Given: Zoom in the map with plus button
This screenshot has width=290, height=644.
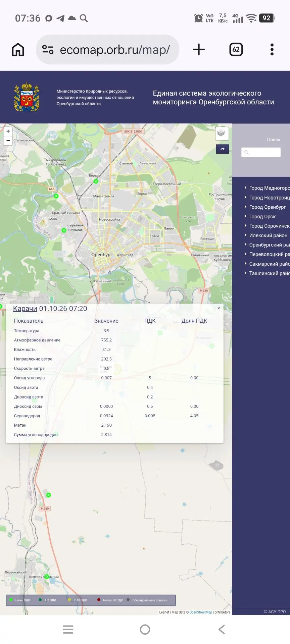Looking at the screenshot, I should 8,131.
